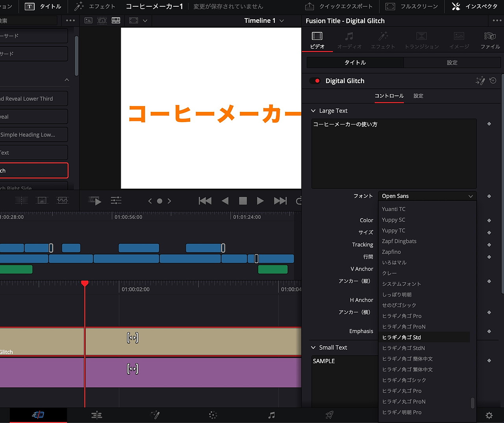
Task: Toggle the keyframe beside the フォント dropdown
Action: point(489,196)
